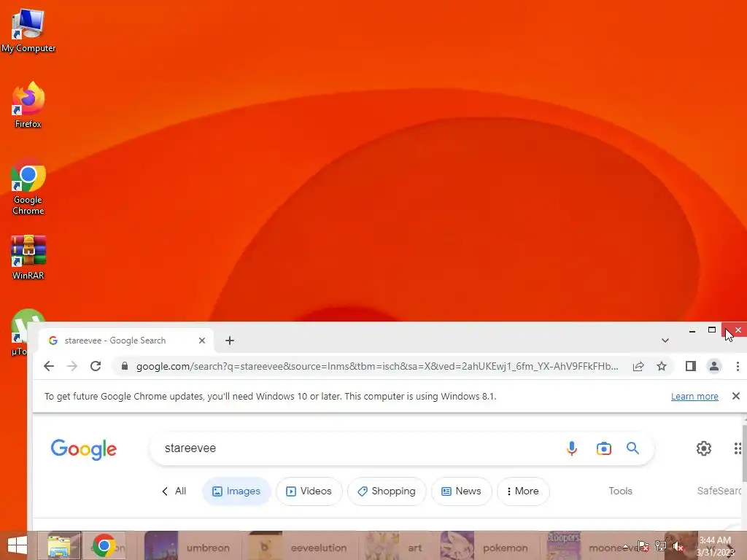Image resolution: width=747 pixels, height=560 pixels.
Task: Open Google Chrome desktop shortcut
Action: 28,187
